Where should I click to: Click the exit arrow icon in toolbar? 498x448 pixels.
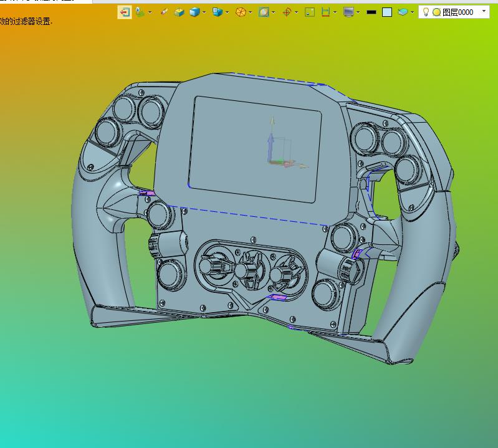125,12
